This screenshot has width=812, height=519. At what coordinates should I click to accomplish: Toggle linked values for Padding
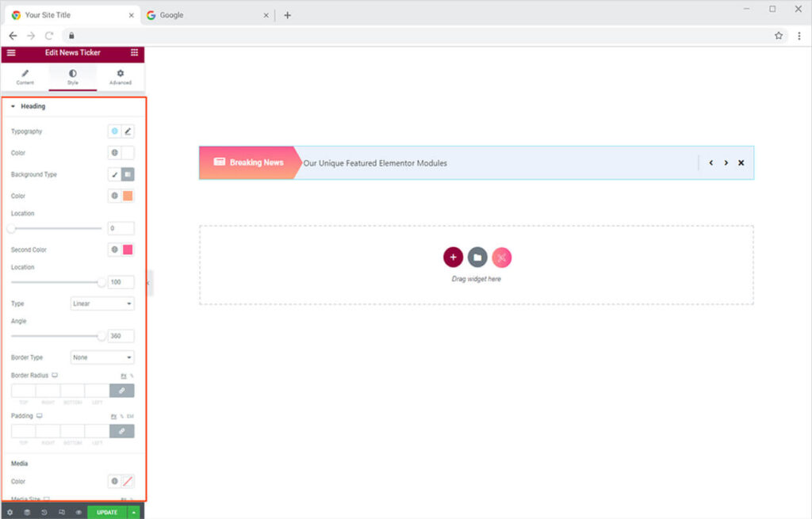[121, 431]
